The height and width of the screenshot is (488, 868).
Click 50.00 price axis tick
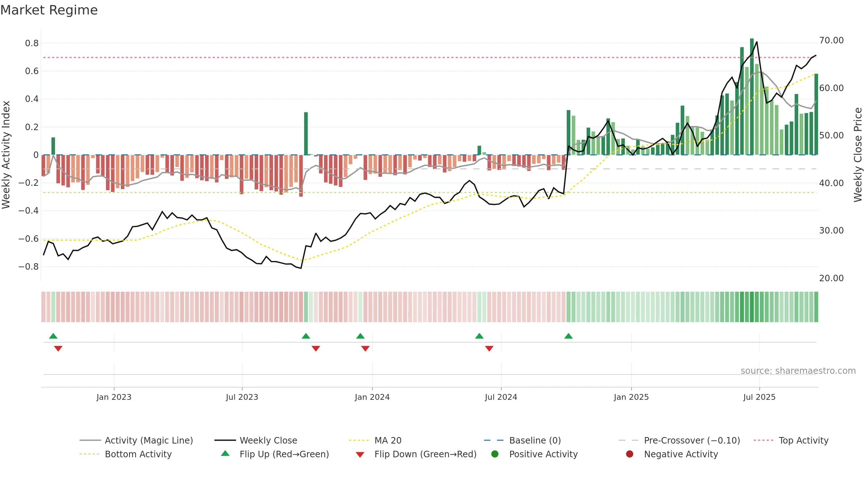click(x=831, y=135)
